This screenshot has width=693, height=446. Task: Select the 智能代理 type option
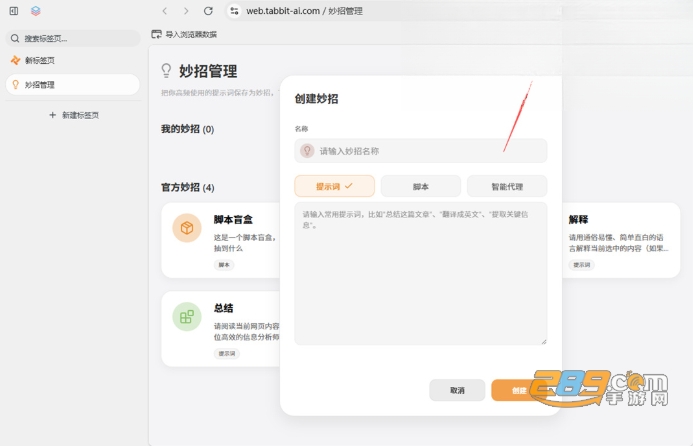[x=507, y=186]
